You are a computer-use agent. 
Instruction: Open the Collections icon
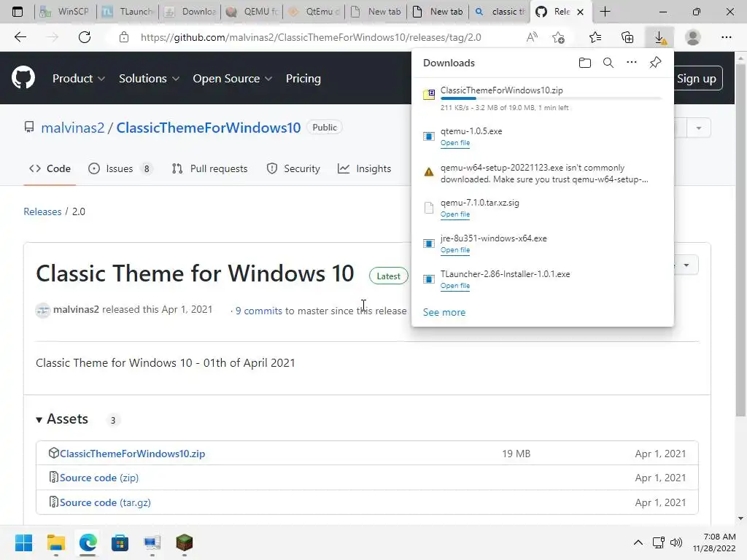coord(627,37)
